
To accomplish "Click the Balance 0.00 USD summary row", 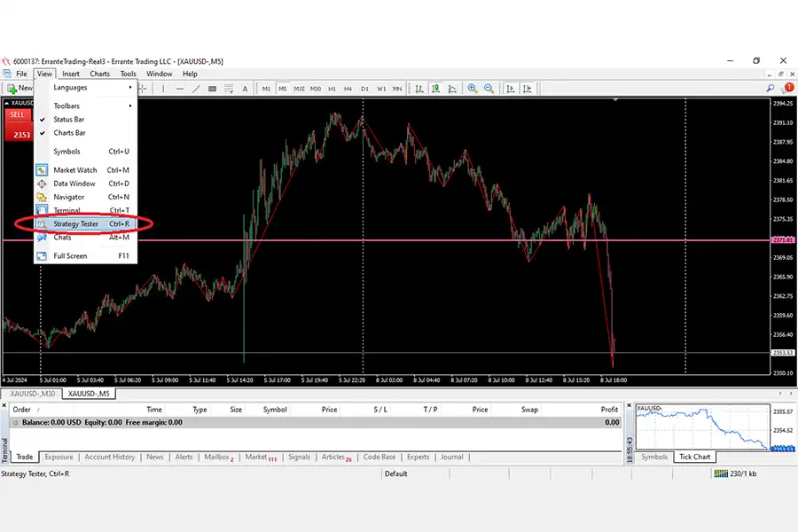I will click(316, 423).
